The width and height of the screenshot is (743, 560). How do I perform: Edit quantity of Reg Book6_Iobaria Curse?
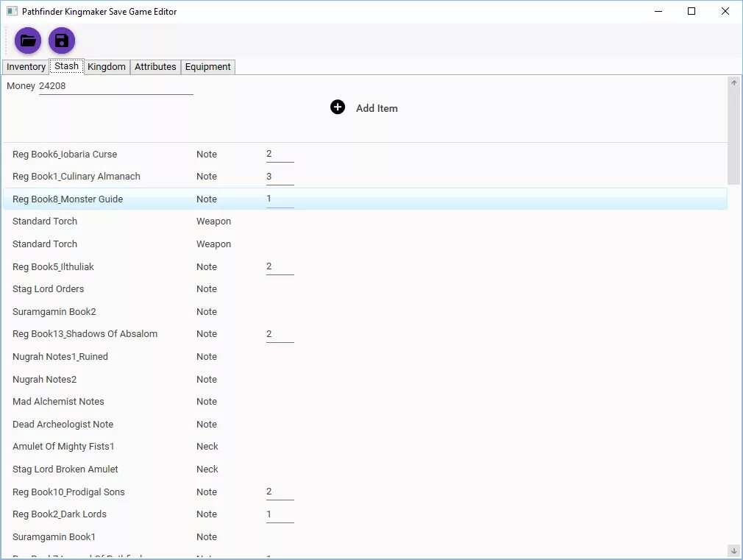(280, 154)
